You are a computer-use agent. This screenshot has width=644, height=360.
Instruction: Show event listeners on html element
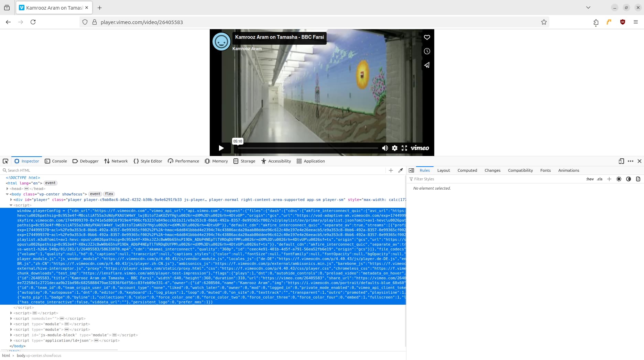tap(50, 183)
